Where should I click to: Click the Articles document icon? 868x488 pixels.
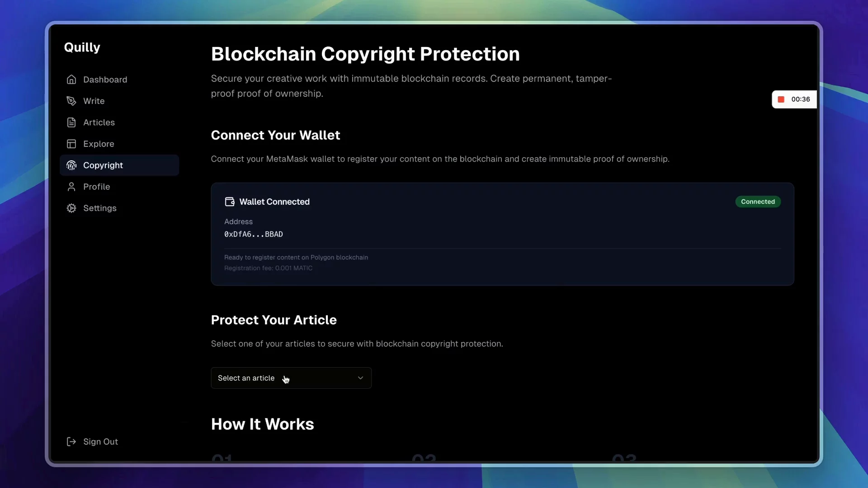pyautogui.click(x=71, y=122)
